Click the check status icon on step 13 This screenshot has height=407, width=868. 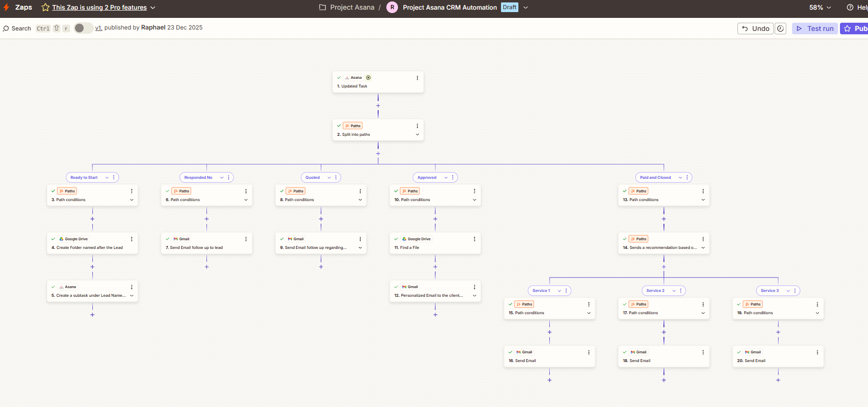click(x=625, y=191)
